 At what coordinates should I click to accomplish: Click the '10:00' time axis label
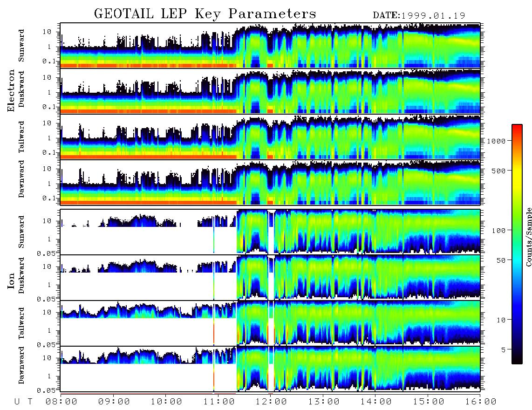pos(166,402)
